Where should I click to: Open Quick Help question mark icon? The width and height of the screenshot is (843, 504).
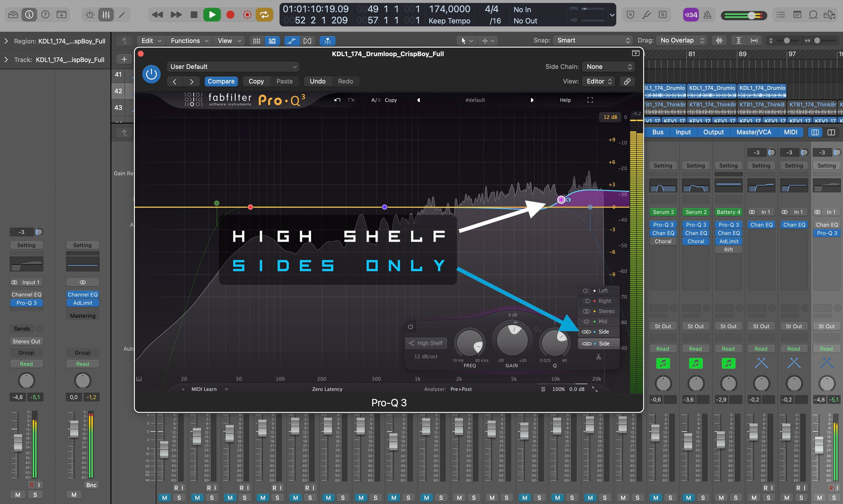point(45,15)
